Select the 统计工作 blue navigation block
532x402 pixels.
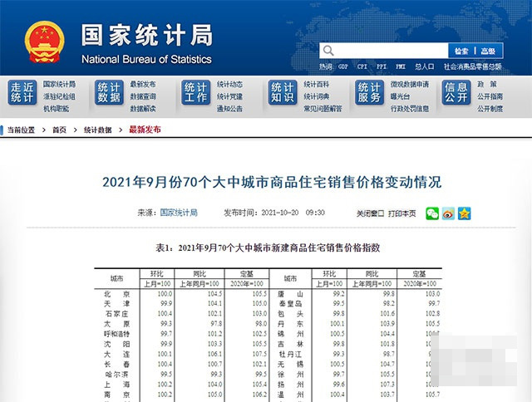coord(196,93)
